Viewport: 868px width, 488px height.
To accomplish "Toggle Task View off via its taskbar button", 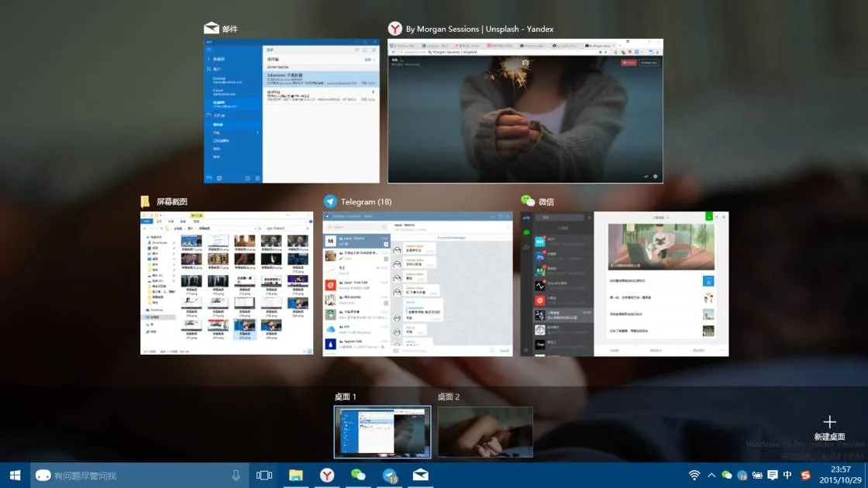I will point(264,476).
